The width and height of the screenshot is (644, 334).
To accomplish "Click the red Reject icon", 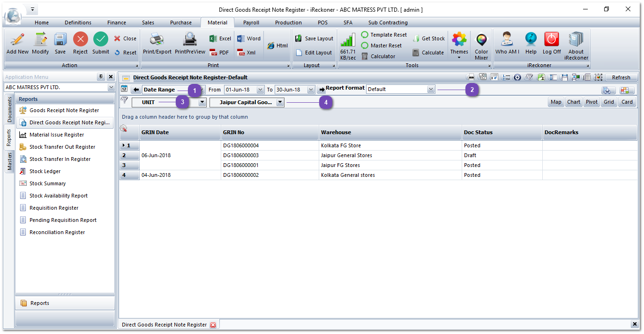I will [x=80, y=39].
